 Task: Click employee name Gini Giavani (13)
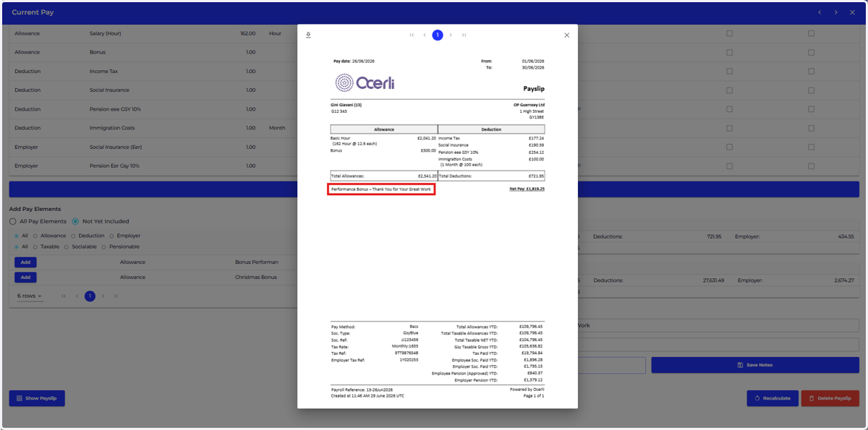346,106
